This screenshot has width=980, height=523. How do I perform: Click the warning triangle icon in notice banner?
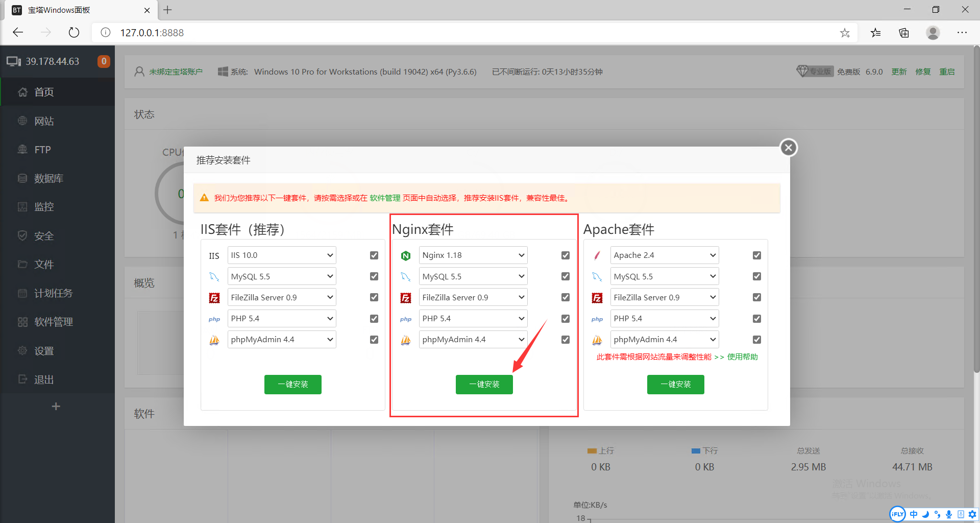click(204, 198)
